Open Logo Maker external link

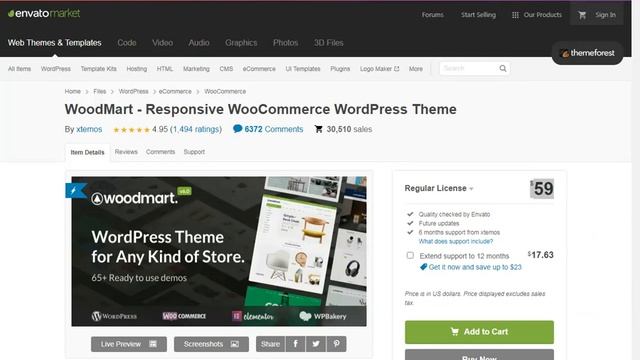[x=380, y=69]
